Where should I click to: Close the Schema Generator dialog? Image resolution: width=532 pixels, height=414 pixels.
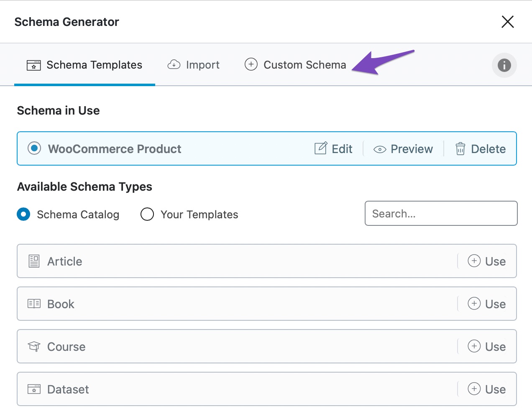[x=507, y=22]
